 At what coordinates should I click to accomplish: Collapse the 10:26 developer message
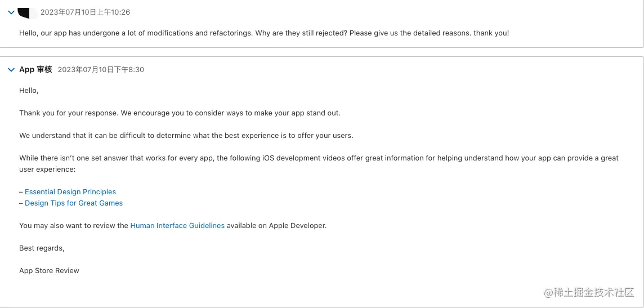(11, 12)
